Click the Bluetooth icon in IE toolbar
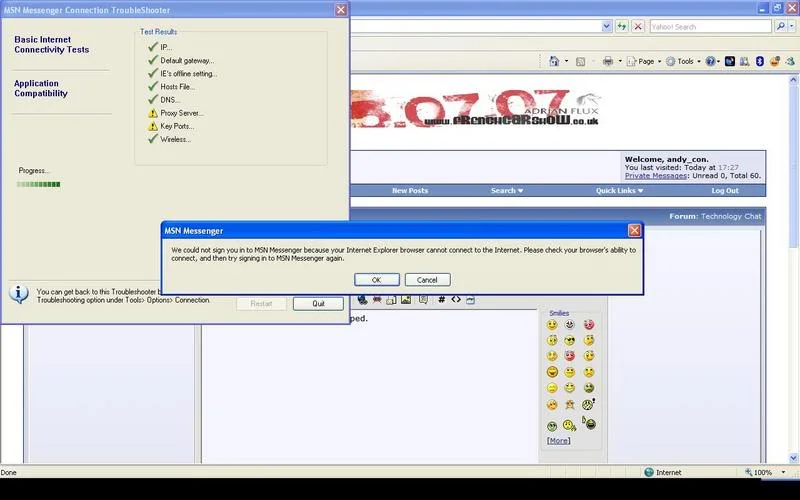The width and height of the screenshot is (800, 500). click(759, 61)
